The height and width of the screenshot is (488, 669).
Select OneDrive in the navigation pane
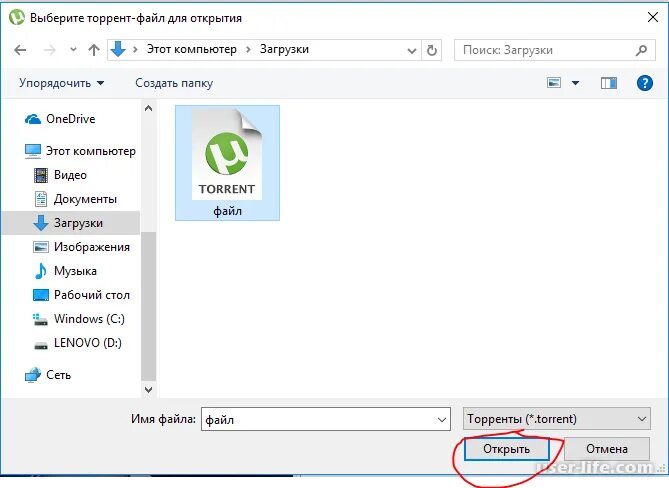[60, 119]
